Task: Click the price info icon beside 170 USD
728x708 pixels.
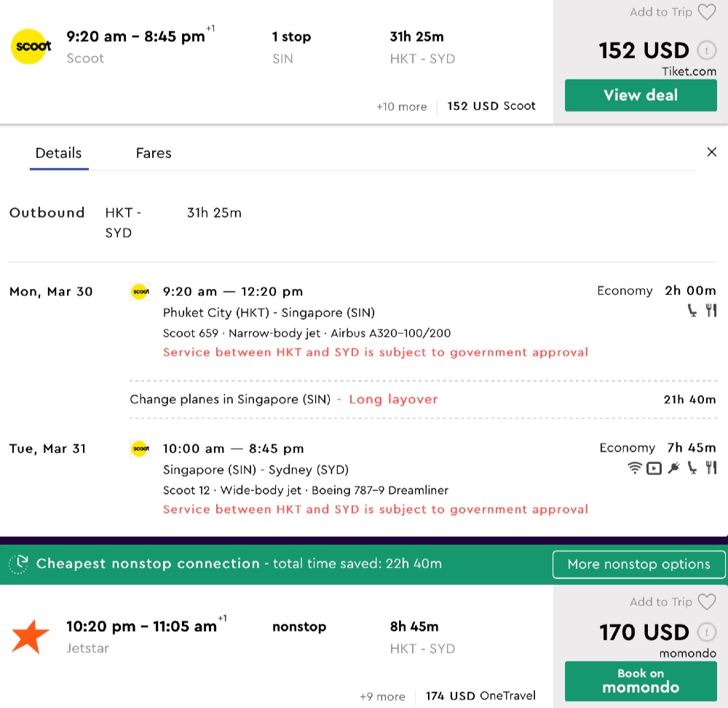Action: click(x=705, y=632)
